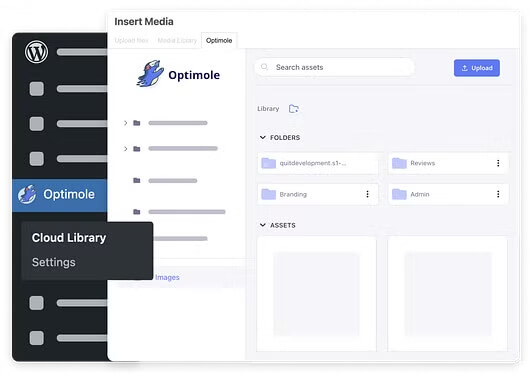Image resolution: width=532 pixels, height=377 pixels.
Task: Select the second asset thumbnail
Action: coord(448,294)
